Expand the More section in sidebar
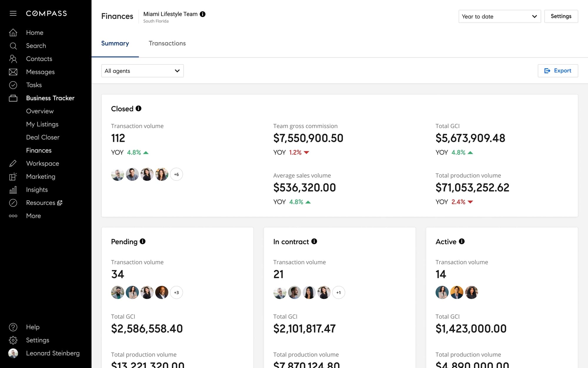The height and width of the screenshot is (368, 588). click(13, 216)
